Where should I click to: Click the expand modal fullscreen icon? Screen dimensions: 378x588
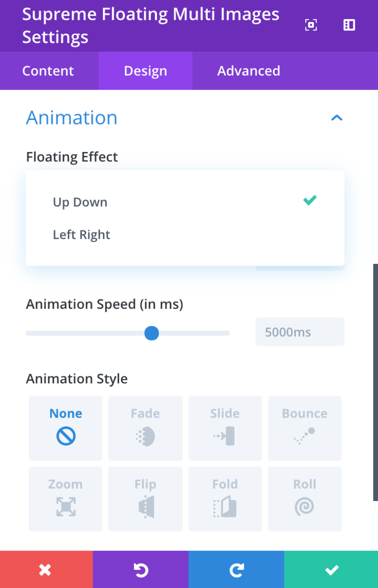[x=311, y=25]
